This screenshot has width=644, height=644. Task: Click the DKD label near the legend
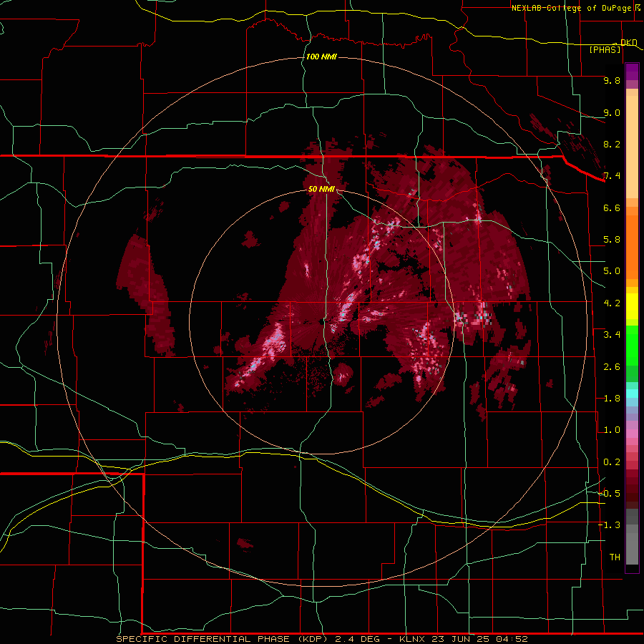(x=629, y=42)
